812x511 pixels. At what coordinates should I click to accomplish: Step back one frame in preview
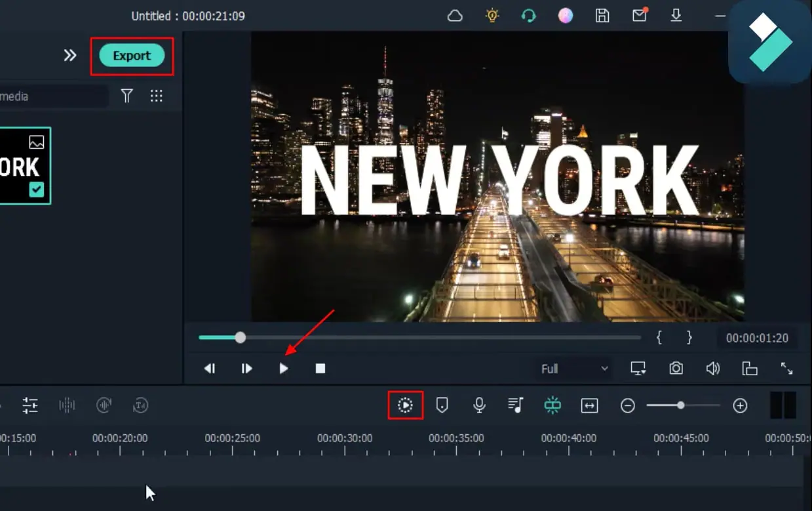210,369
